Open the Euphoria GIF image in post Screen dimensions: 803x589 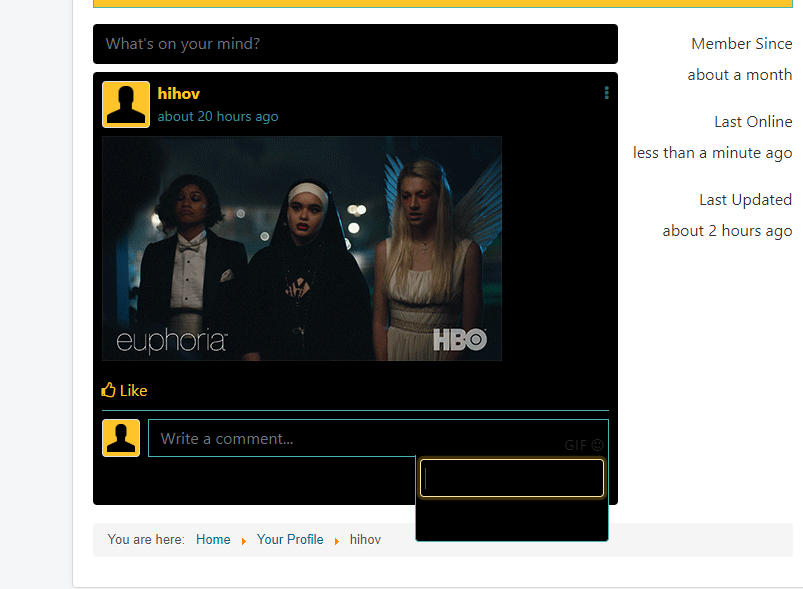coord(302,248)
